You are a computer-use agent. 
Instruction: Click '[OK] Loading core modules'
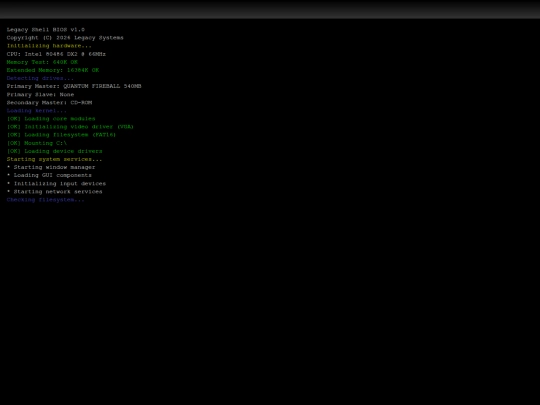tap(51, 118)
